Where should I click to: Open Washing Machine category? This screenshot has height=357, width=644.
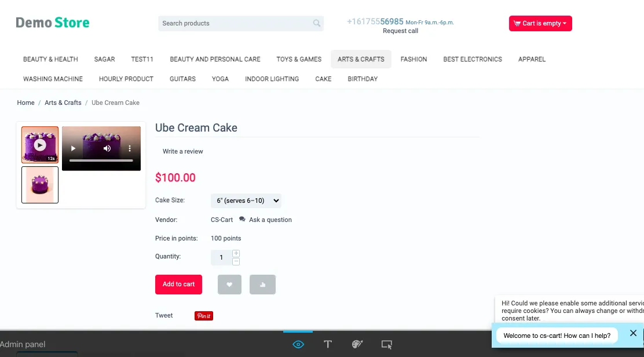(x=53, y=79)
